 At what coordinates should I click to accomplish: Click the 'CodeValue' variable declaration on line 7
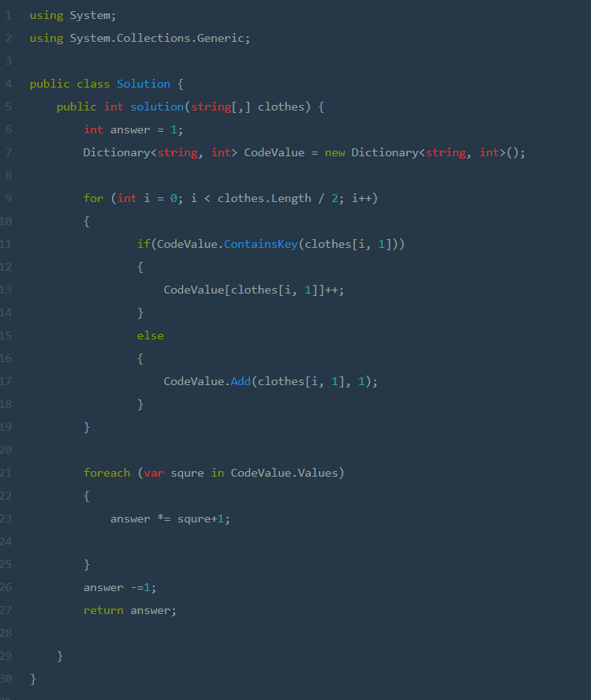274,152
